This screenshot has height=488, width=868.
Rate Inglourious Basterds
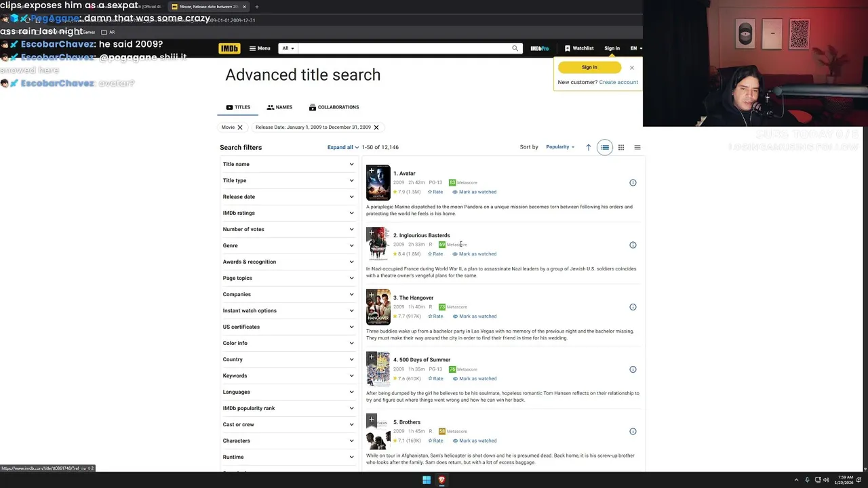(435, 254)
